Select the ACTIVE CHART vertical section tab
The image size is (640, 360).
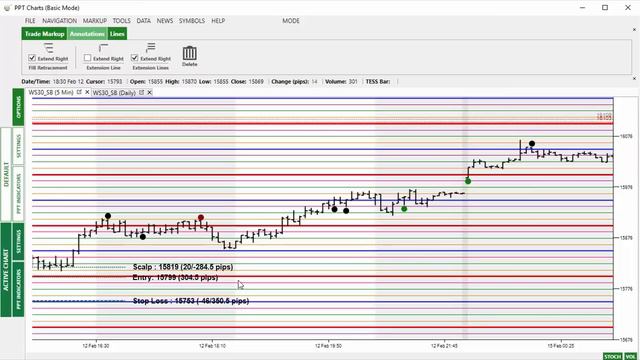[6, 270]
